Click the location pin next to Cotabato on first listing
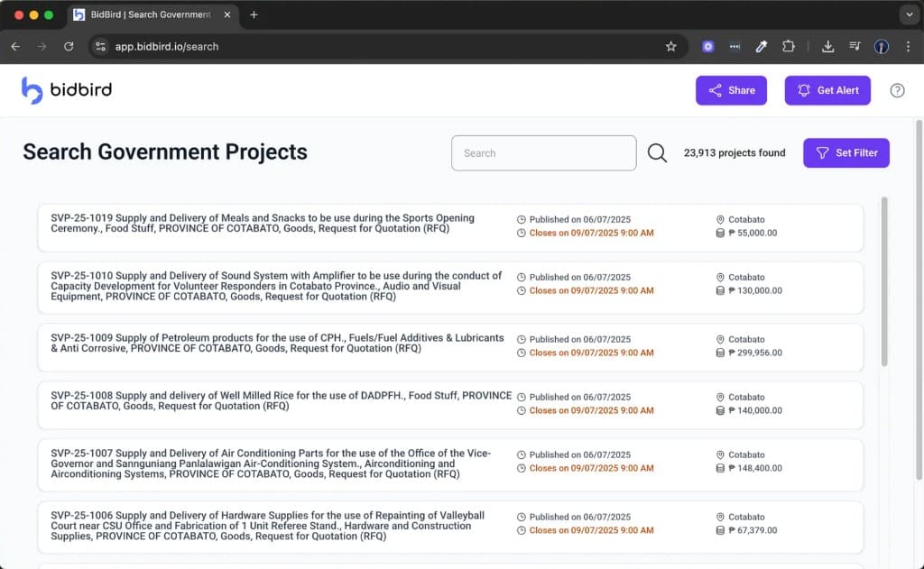The width and height of the screenshot is (924, 569). tap(719, 219)
